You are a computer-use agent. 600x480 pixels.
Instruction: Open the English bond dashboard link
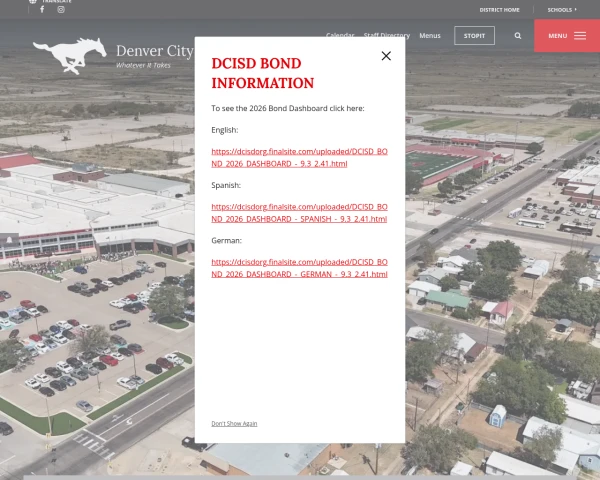coord(299,157)
